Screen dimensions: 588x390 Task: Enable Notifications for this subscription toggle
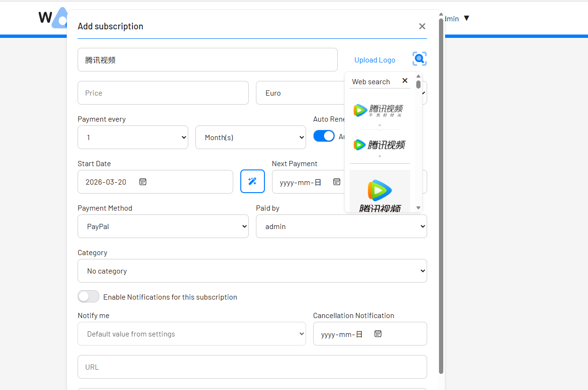88,297
